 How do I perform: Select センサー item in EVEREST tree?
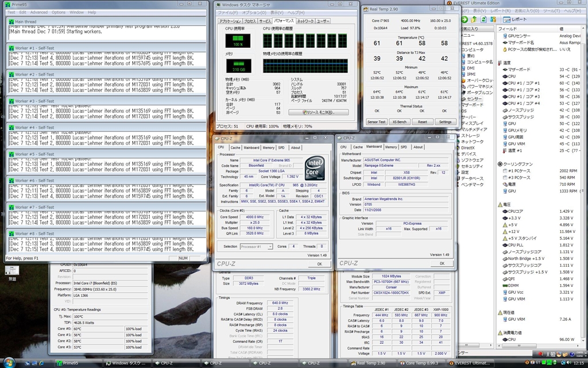pyautogui.click(x=474, y=99)
